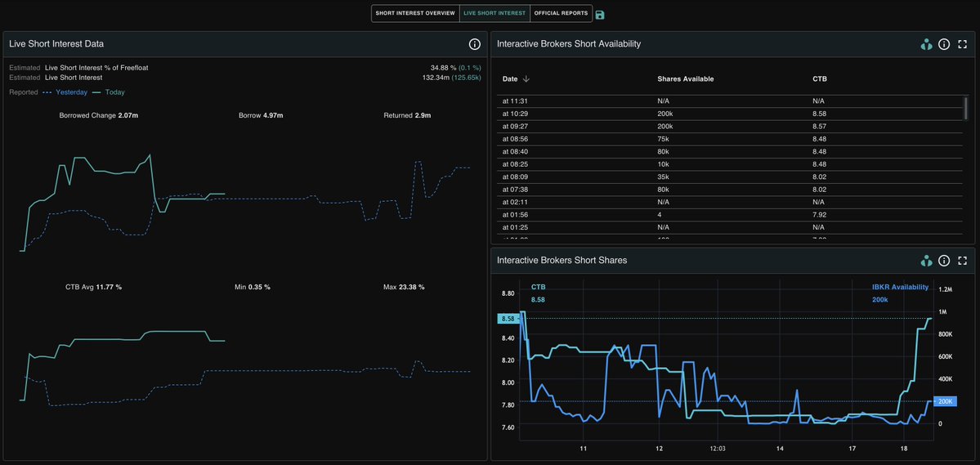The height and width of the screenshot is (465, 980).
Task: Select the 'at 01:25' date cell
Action: click(515, 227)
